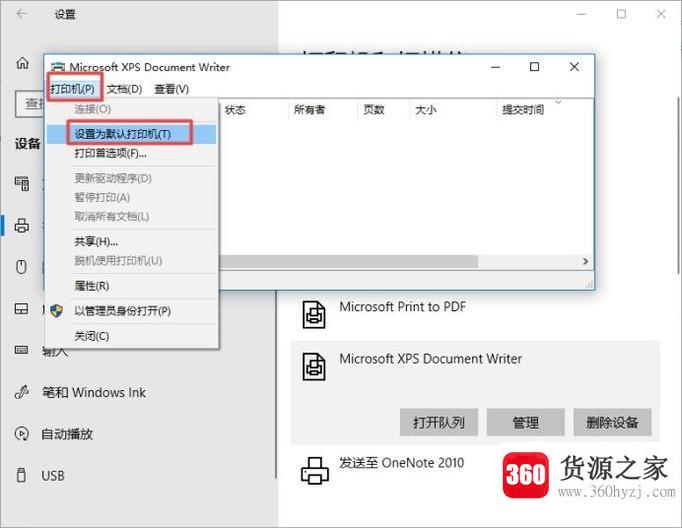
Task: Select Microsoft XPS Document Writer printer icon
Action: click(x=314, y=367)
